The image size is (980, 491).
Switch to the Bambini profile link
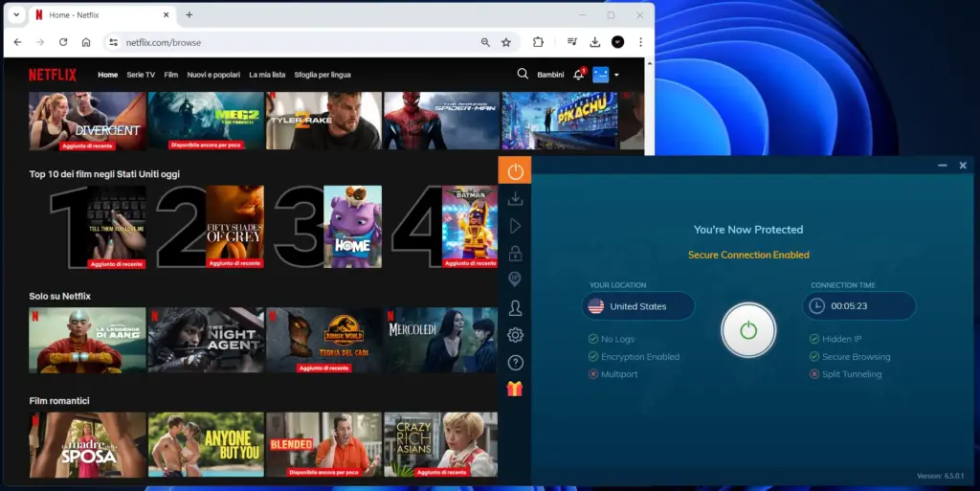point(550,75)
